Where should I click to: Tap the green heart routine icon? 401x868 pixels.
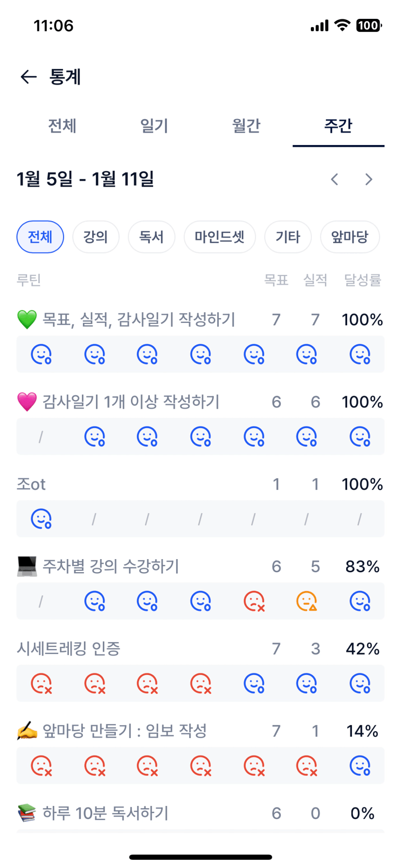click(27, 320)
